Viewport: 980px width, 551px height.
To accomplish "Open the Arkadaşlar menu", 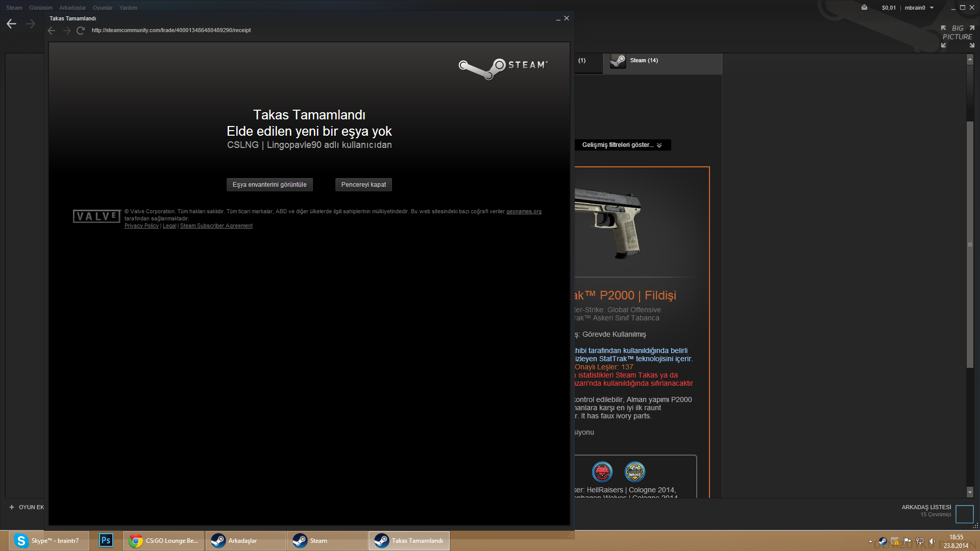I will point(72,8).
